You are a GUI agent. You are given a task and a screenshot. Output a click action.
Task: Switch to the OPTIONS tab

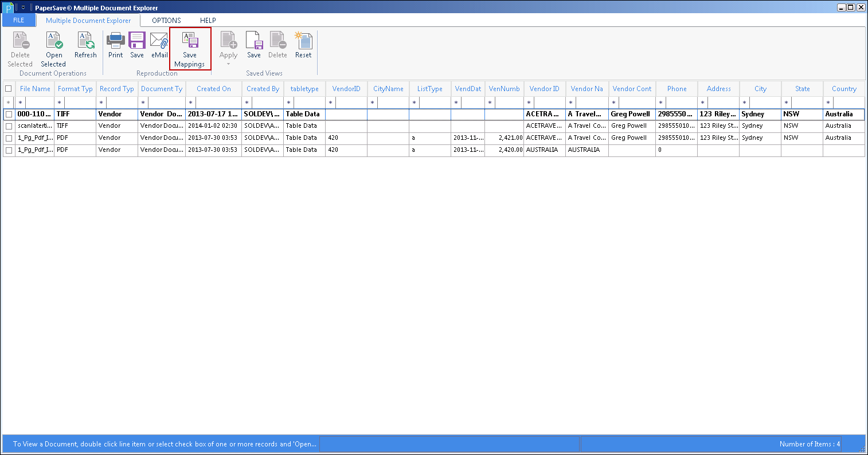(166, 21)
